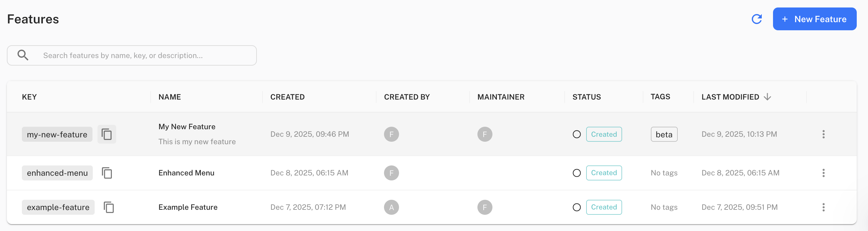Image resolution: width=868 pixels, height=231 pixels.
Task: Toggle the status circle for Example Feature
Action: pyautogui.click(x=577, y=207)
